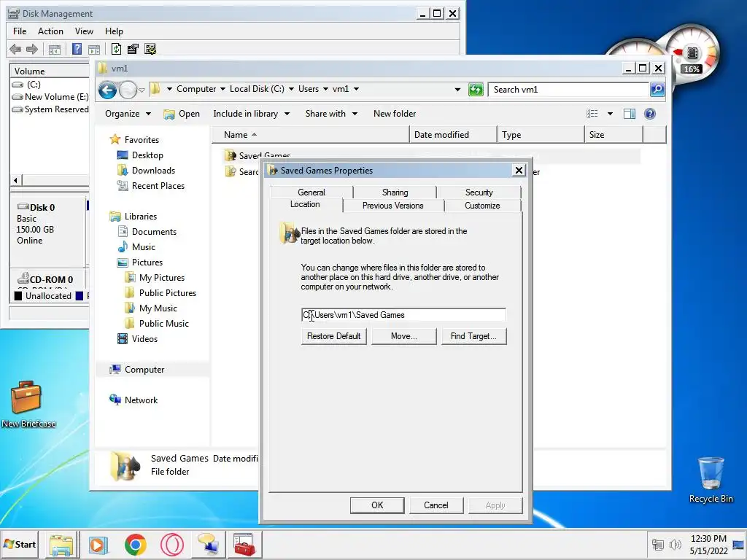Toggle the preview pane icon in Explorer
Screen dimensions: 747x560
point(630,114)
